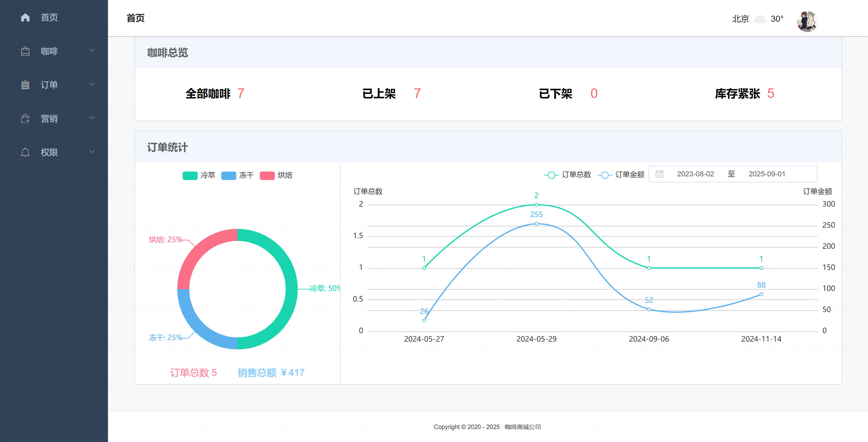Open the 咖啡 sidebar menu
The width and height of the screenshot is (868, 442).
54,51
